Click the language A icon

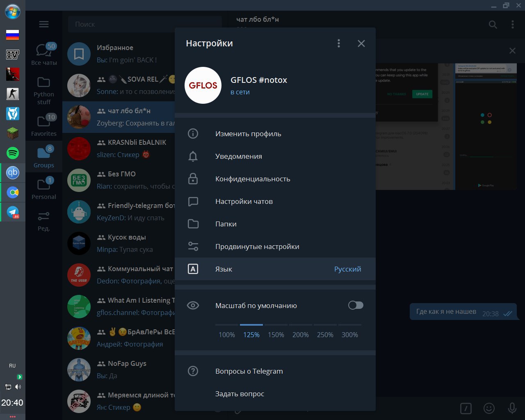point(193,269)
